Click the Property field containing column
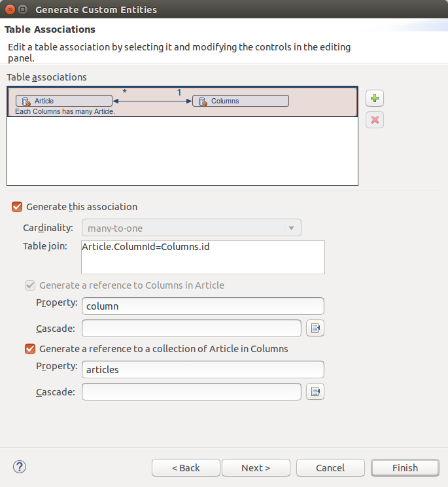Image resolution: width=448 pixels, height=487 pixels. [x=203, y=306]
